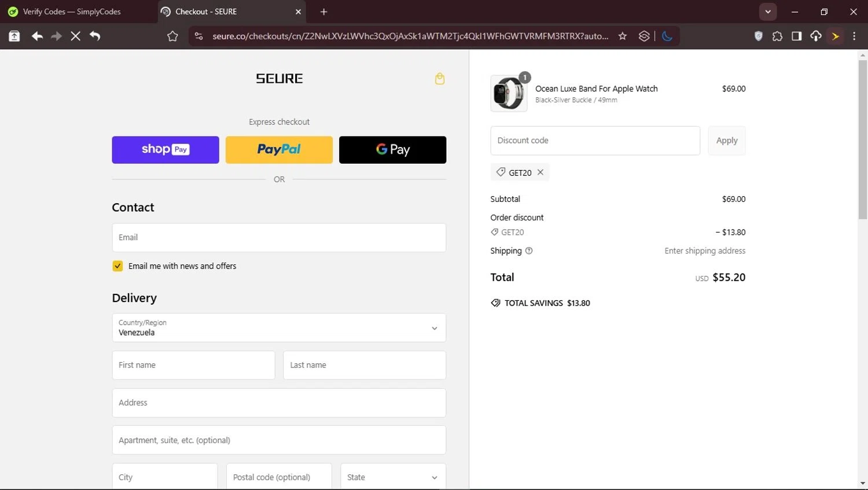Click the SEURE store logo
The height and width of the screenshot is (490, 868).
tap(279, 79)
